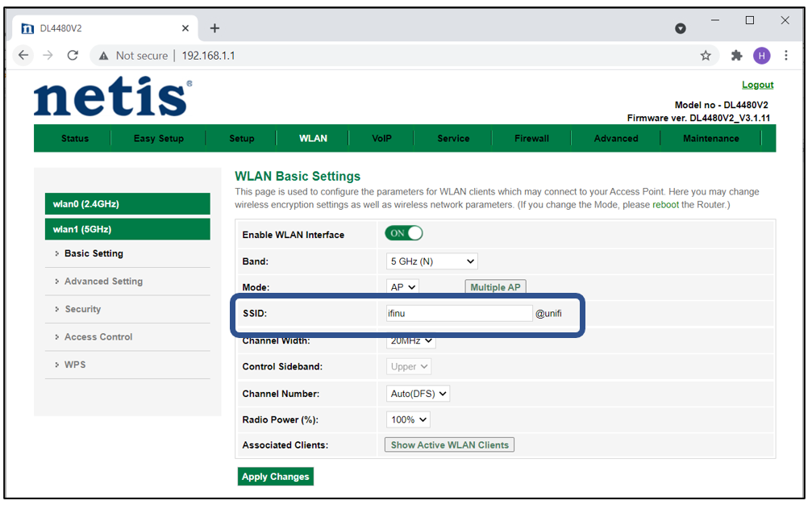Click the @unifi suffix text
The height and width of the screenshot is (505, 812).
tap(548, 313)
